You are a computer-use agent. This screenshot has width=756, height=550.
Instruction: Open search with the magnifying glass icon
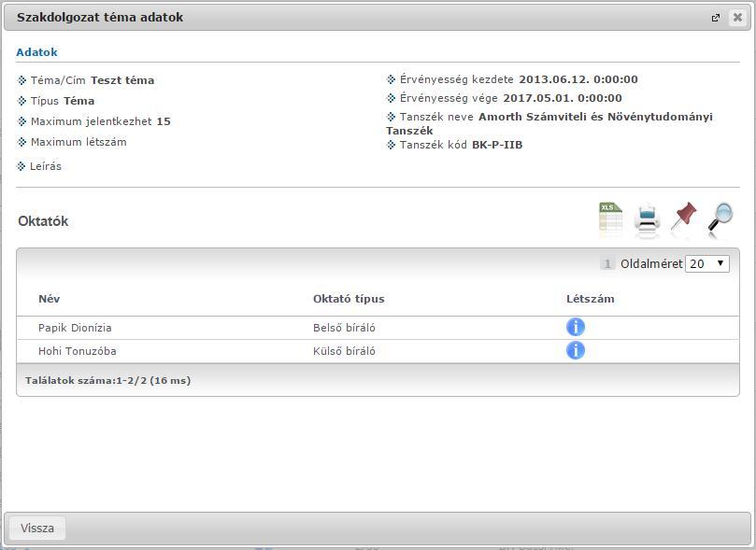coord(720,219)
